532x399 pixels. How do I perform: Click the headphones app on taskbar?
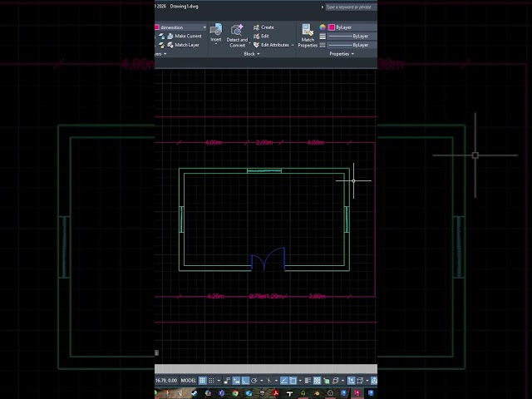click(303, 393)
